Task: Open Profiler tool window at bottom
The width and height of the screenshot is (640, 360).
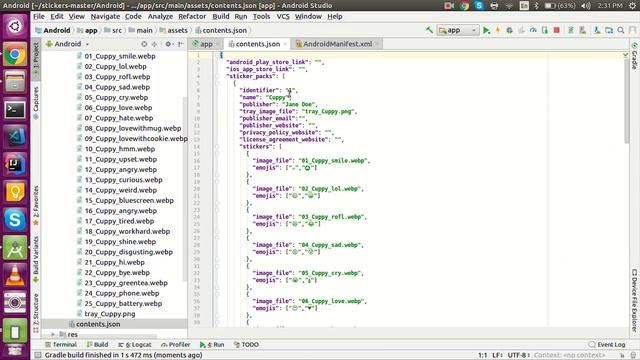Action: 176,344
